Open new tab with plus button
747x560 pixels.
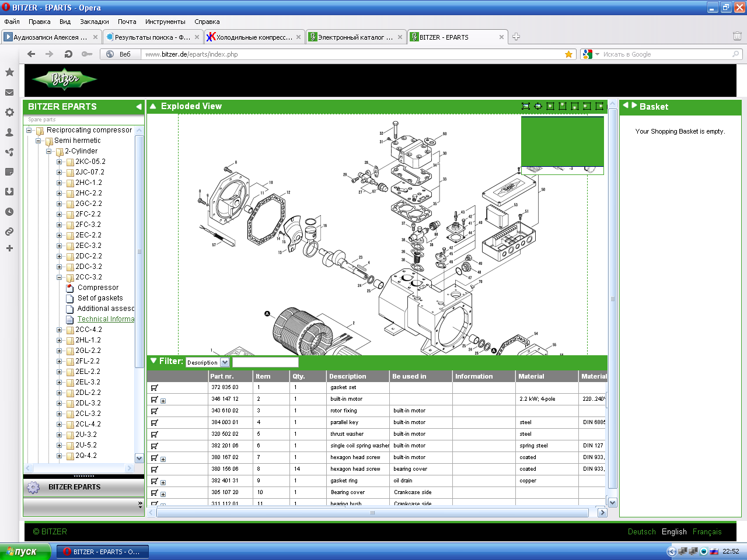pyautogui.click(x=516, y=37)
